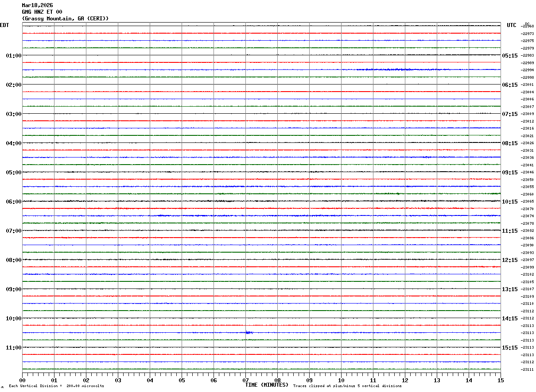536x392 pixels.
Task: Select DC offset value -23026
Action: click(527, 143)
